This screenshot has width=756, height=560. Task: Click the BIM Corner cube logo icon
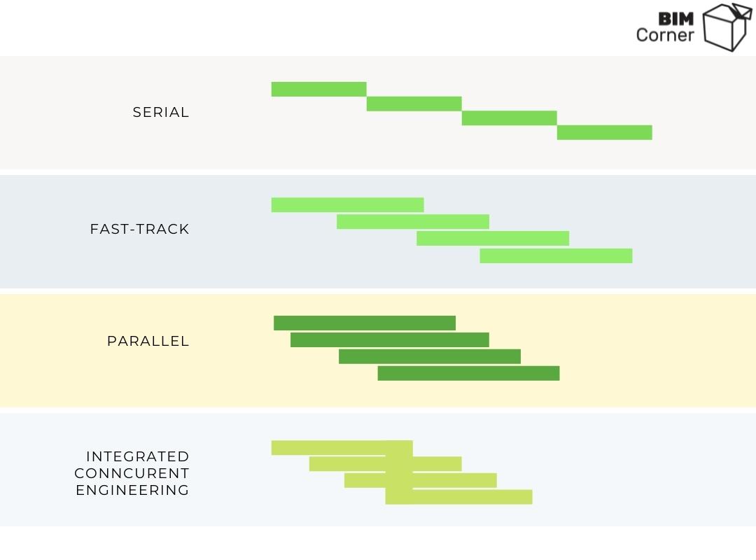(x=727, y=27)
